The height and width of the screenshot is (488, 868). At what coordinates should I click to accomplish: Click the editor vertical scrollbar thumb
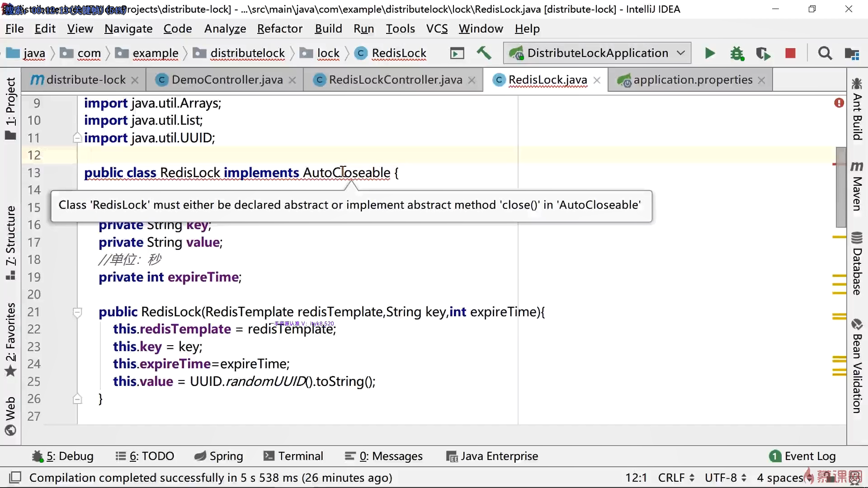point(841,188)
